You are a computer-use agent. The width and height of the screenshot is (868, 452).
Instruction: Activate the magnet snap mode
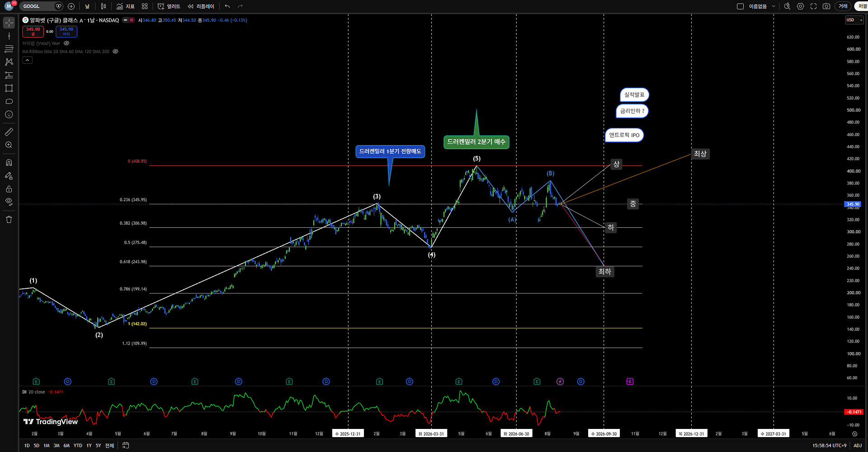[9, 163]
